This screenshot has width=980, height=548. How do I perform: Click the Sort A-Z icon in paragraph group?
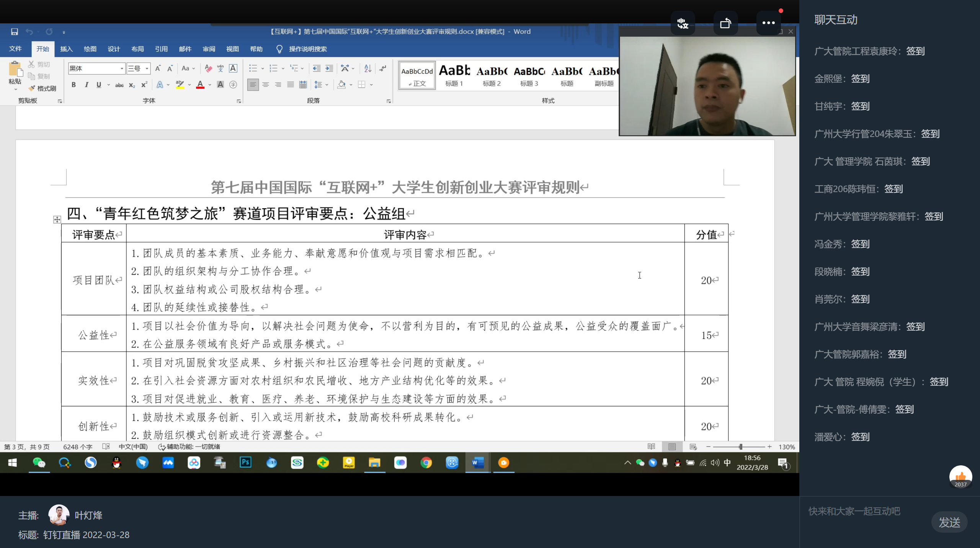click(368, 68)
